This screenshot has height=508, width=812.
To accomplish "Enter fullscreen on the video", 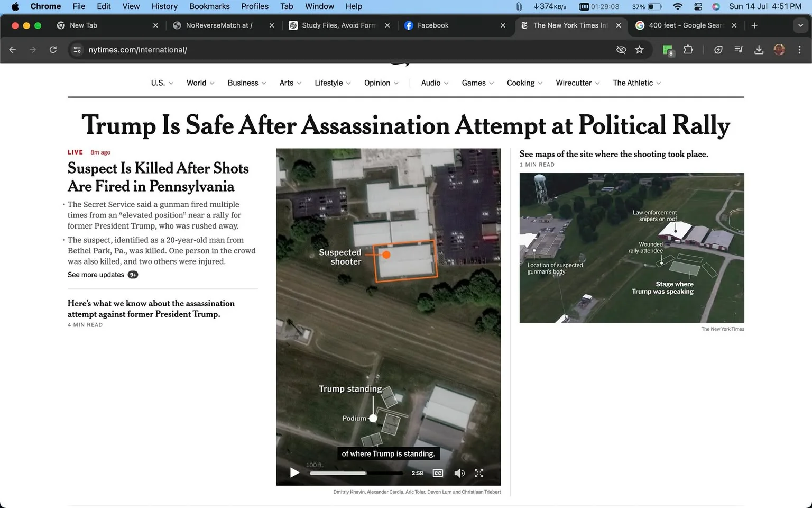I will coord(479,473).
